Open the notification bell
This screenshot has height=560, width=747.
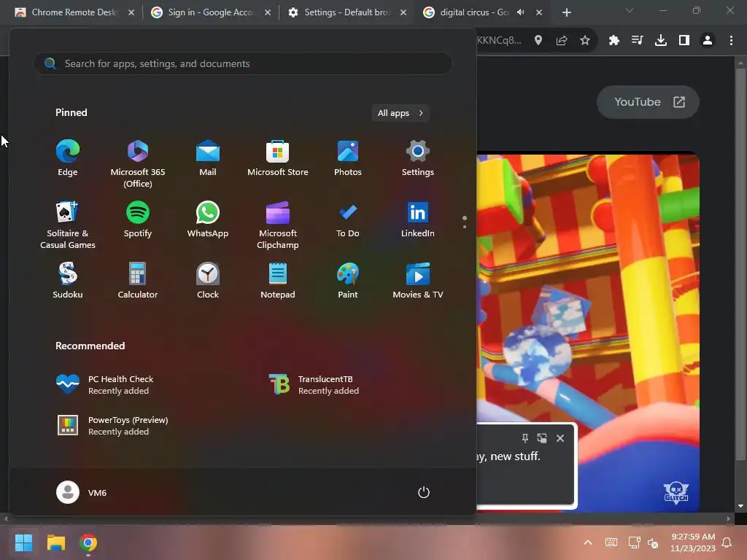pos(727,542)
